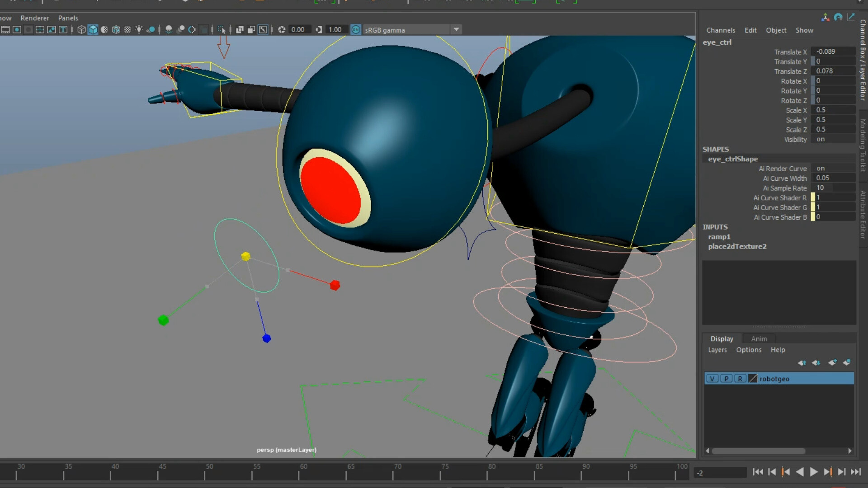868x488 pixels.
Task: Enable the Smooth Shade All viewport icon
Action: point(93,29)
